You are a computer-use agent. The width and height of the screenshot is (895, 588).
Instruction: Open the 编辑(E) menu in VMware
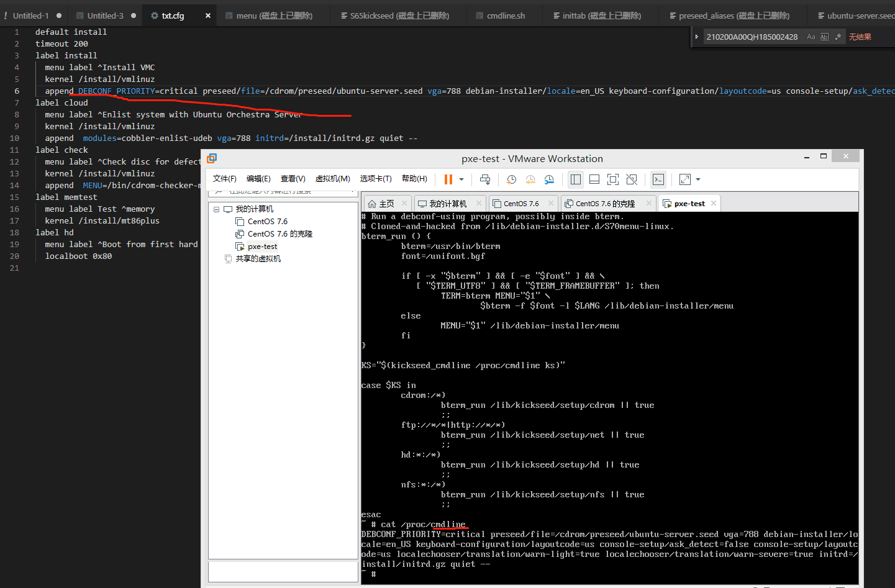point(258,179)
